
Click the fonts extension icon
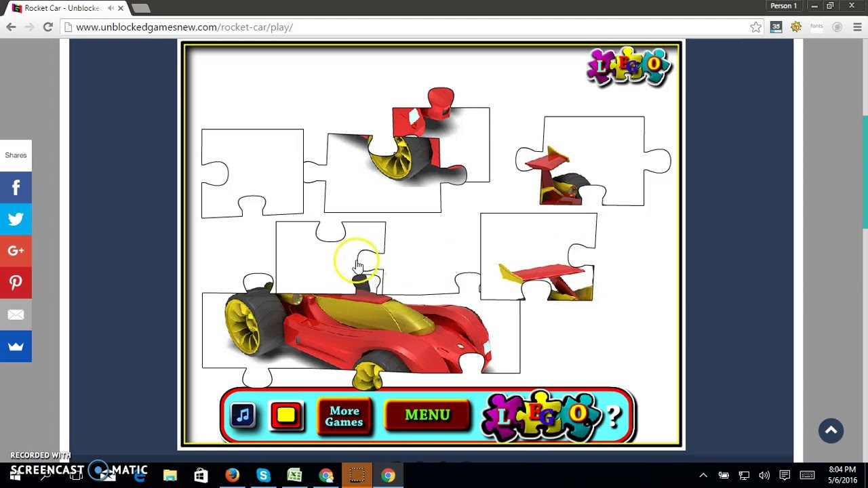(x=816, y=26)
